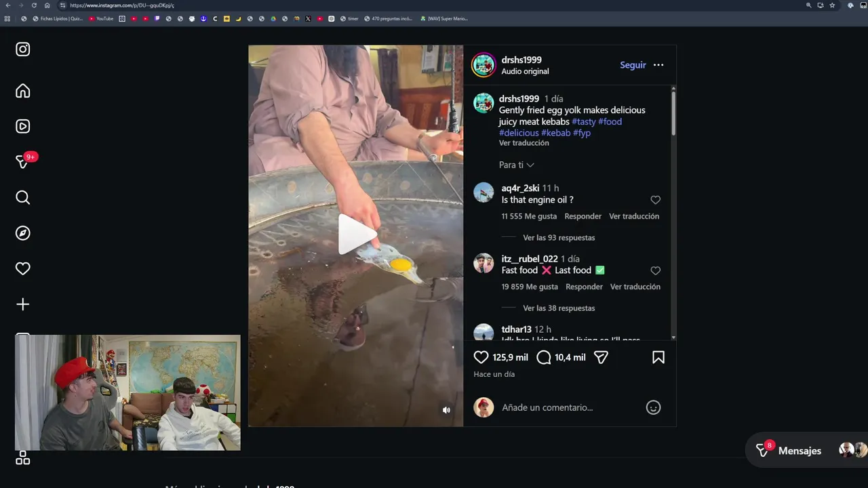The image size is (868, 488).
Task: Open itz__rubel_022's profile username
Action: 530,259
